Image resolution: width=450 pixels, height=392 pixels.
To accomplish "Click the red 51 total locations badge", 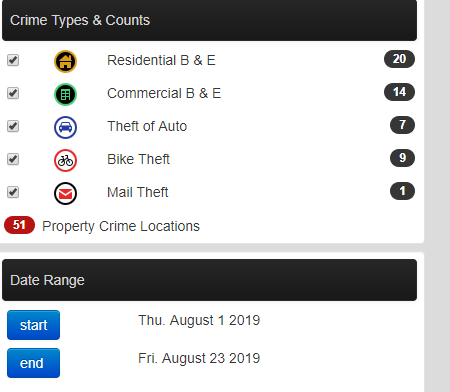I will pyautogui.click(x=19, y=225).
